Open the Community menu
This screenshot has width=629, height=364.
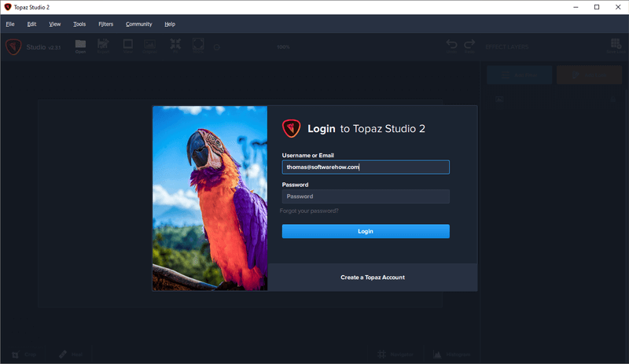pyautogui.click(x=139, y=24)
